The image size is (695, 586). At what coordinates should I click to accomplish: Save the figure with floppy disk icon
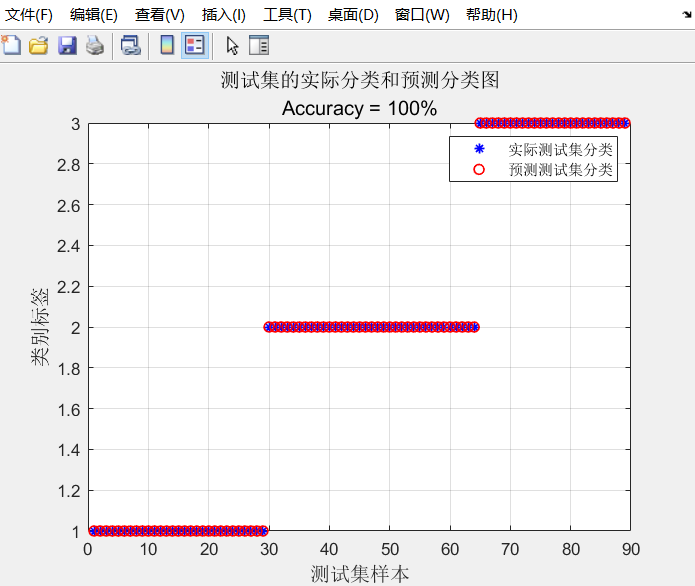pyautogui.click(x=67, y=45)
